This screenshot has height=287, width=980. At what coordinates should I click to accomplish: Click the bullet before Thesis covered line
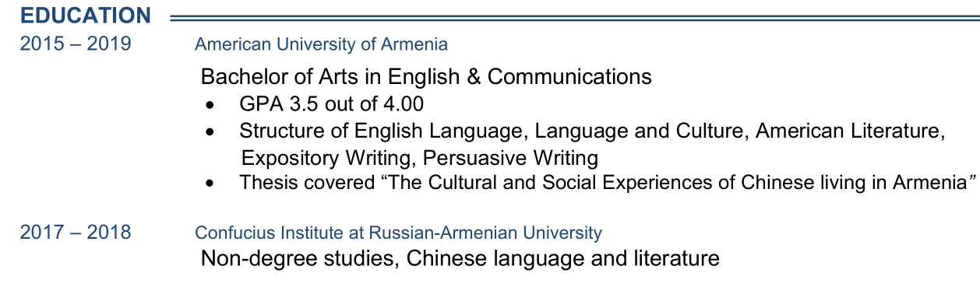[210, 184]
